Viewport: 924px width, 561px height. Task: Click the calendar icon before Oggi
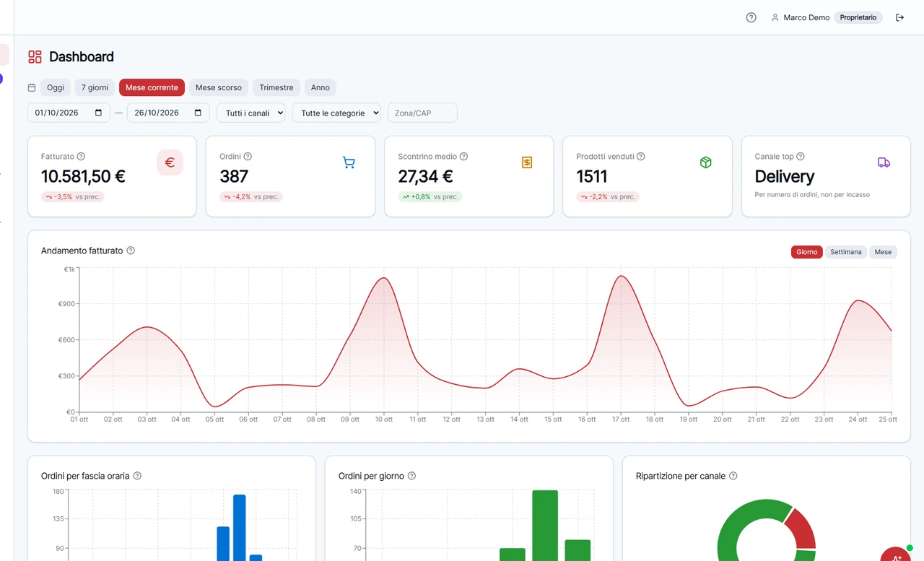point(32,87)
